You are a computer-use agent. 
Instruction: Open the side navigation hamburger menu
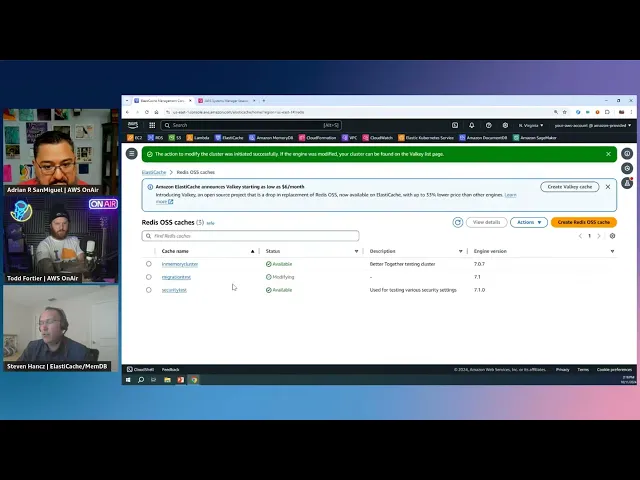(131, 154)
